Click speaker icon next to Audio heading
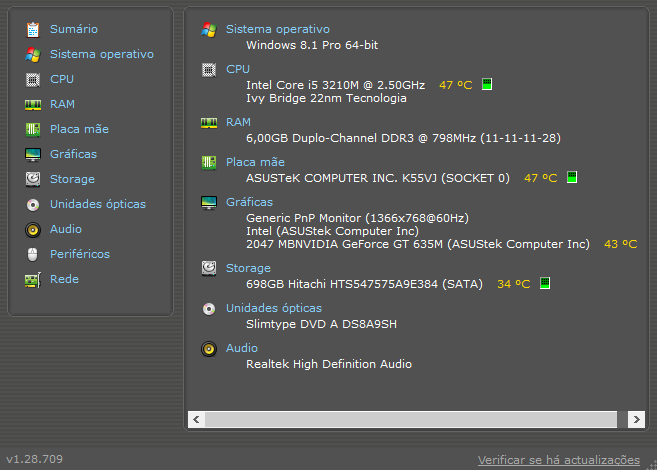The image size is (657, 470). (209, 349)
